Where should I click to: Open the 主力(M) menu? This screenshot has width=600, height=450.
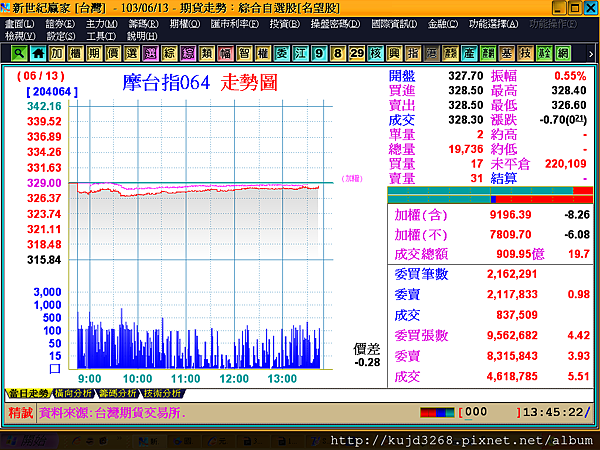pyautogui.click(x=101, y=24)
